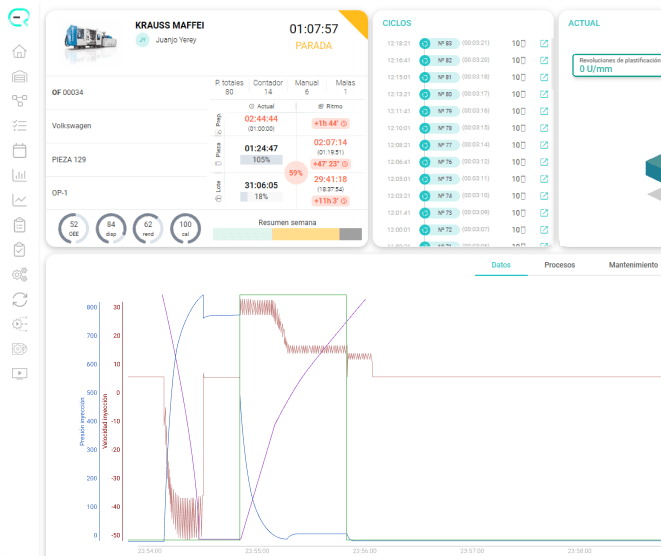Open the bar chart sidebar icon
This screenshot has height=556, width=661.
coord(19,175)
